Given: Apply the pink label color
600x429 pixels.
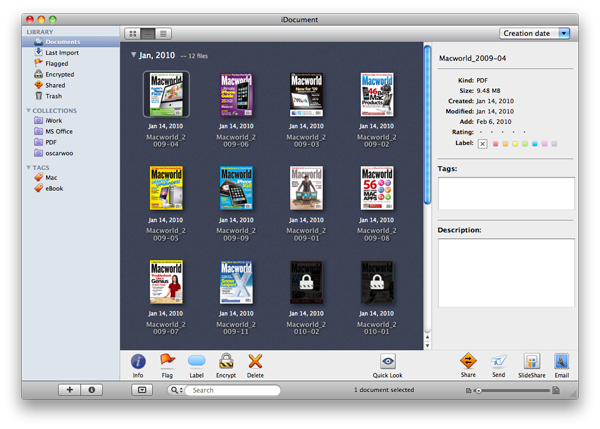Looking at the screenshot, I should [x=545, y=144].
